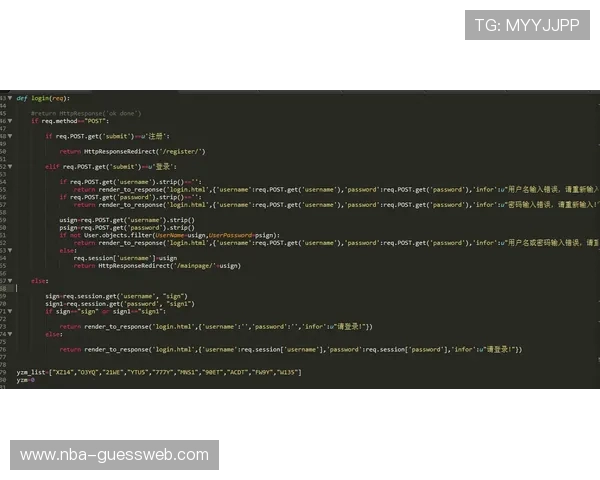The image size is (600, 480).
Task: Click the psign=req.POST.get('password').strip() line
Action: pos(127,227)
